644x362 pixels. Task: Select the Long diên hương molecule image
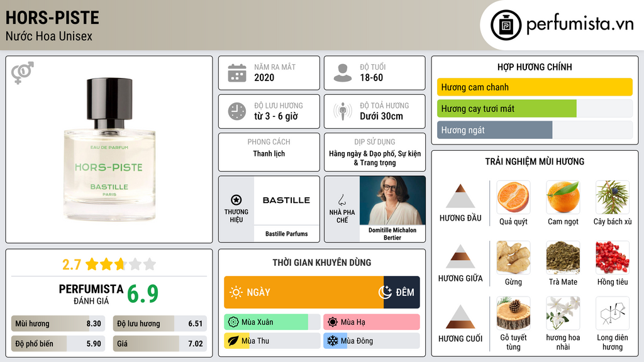click(613, 314)
